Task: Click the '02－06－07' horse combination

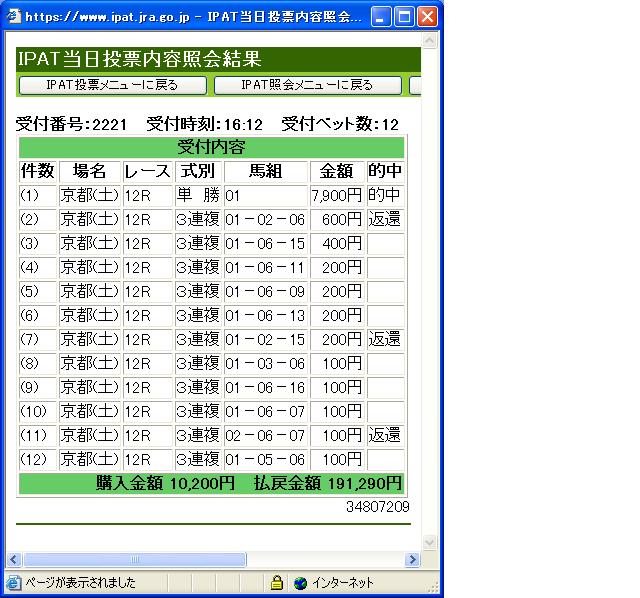Action: click(266, 436)
